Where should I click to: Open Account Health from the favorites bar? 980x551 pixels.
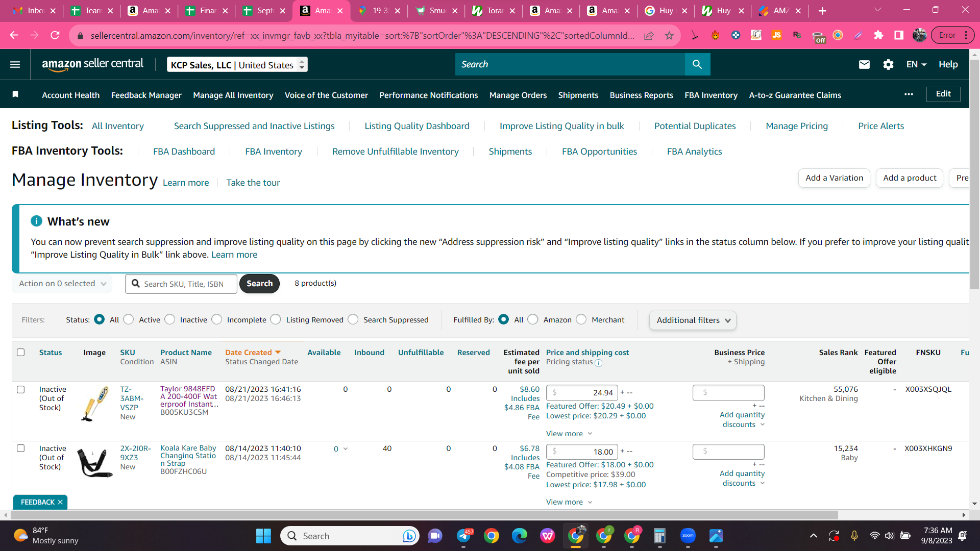71,95
